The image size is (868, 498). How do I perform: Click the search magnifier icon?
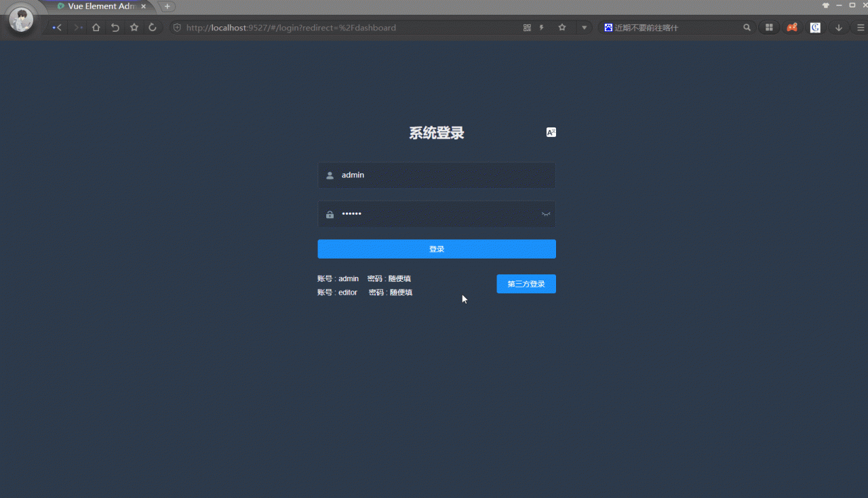pos(747,28)
